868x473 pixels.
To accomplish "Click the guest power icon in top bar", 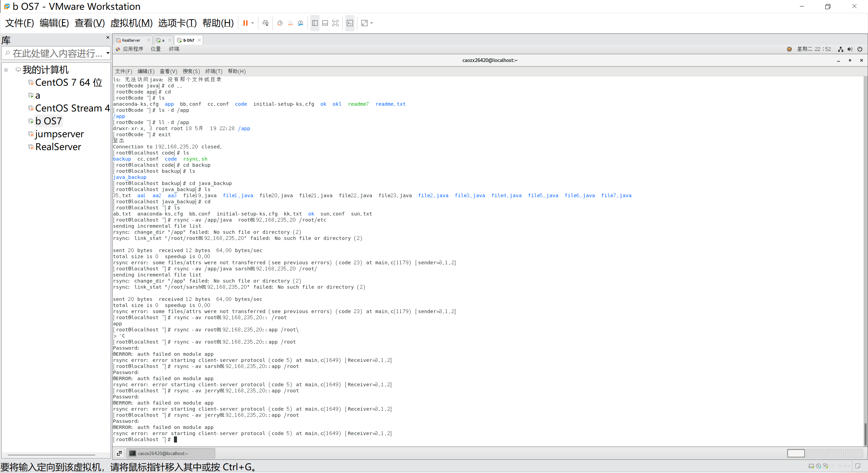I will (860, 49).
